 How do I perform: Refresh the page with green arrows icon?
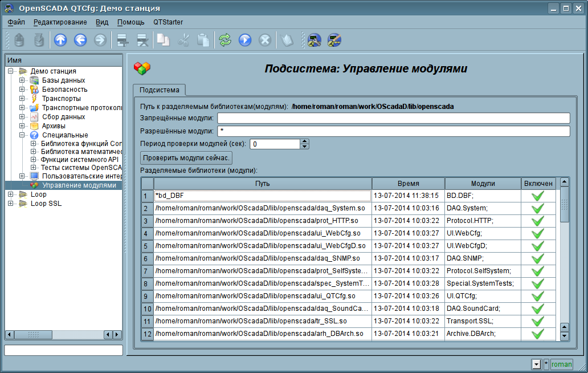tap(225, 40)
